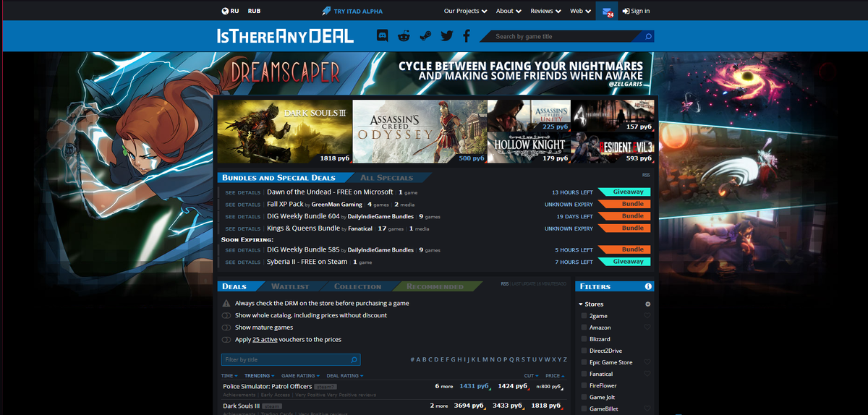
Task: Open the Web dropdown menu
Action: click(x=579, y=11)
